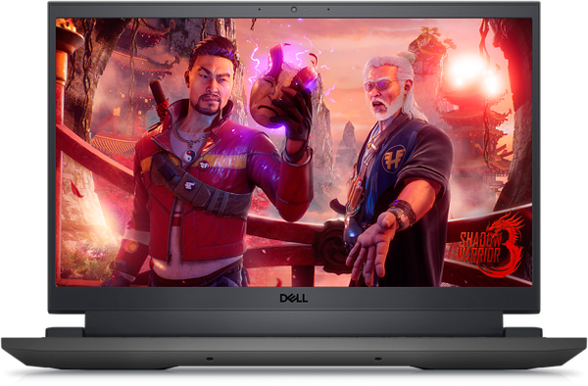The image size is (588, 386).
Task: Click the gold HF emblem on vest
Action: pyautogui.click(x=394, y=158)
